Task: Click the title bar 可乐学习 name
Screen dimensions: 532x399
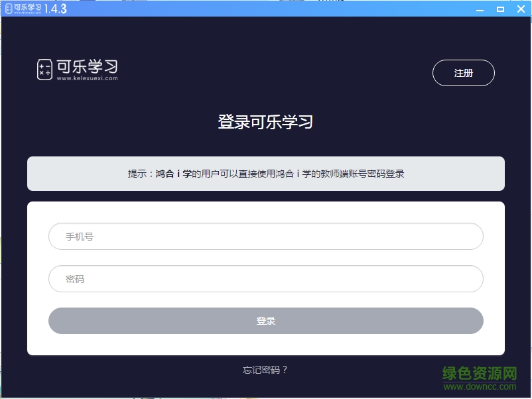Action: (x=27, y=7)
